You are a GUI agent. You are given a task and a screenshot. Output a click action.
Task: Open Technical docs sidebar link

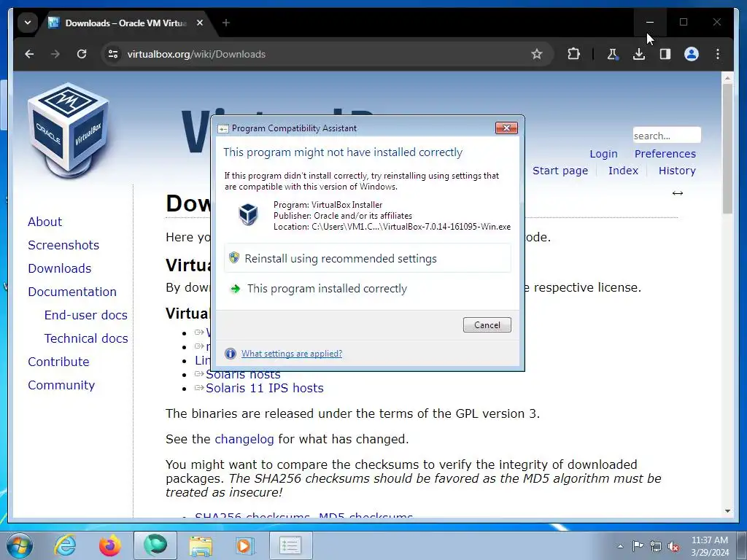(86, 338)
